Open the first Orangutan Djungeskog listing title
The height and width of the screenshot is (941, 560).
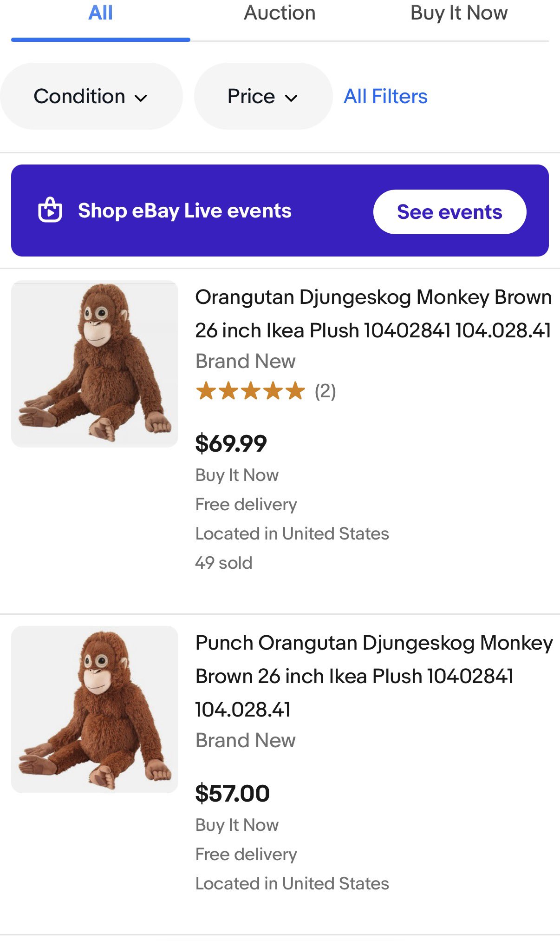click(x=373, y=314)
